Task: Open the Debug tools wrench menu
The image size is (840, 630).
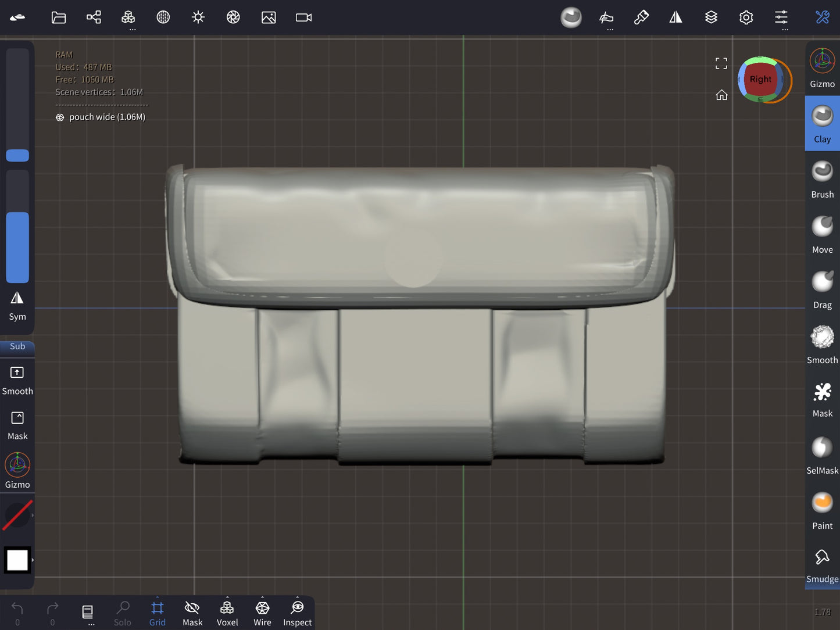Action: pyautogui.click(x=823, y=17)
